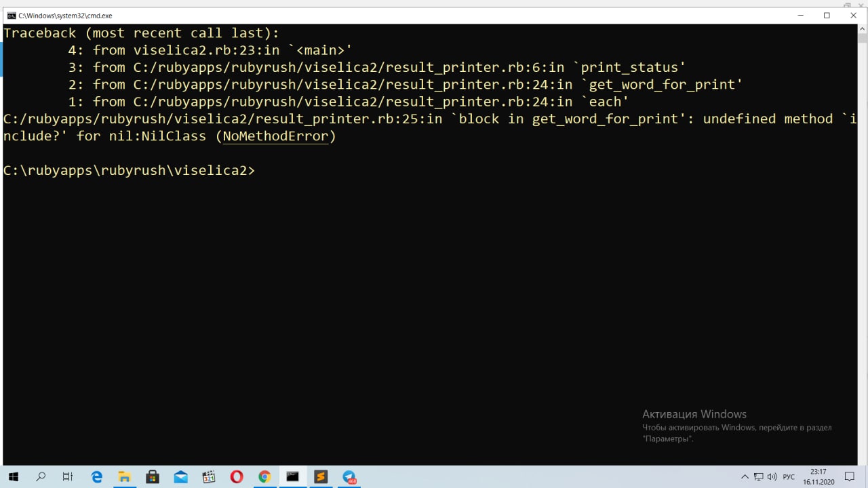
Task: Open the network status tray icon
Action: coord(758,477)
